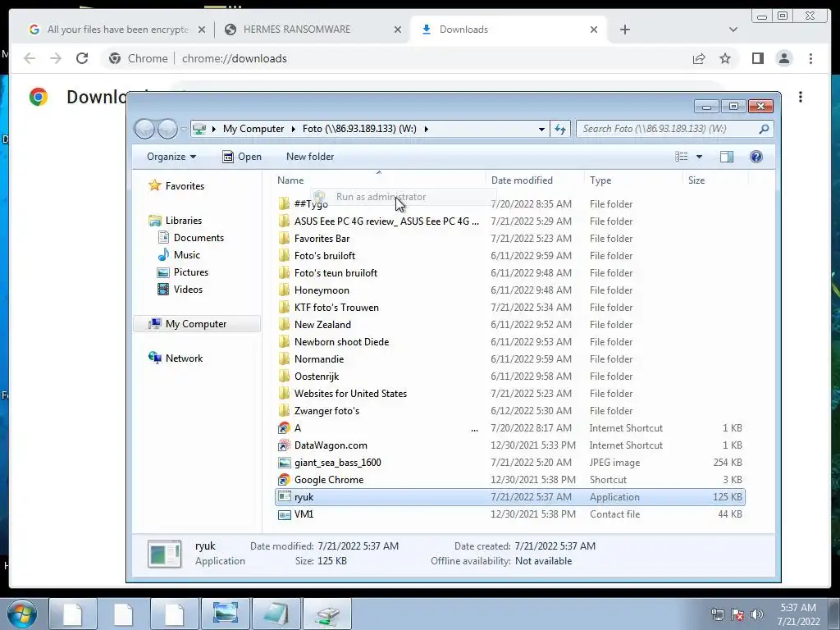Reload the Chrome downloads page
The width and height of the screenshot is (840, 630).
(x=82, y=58)
